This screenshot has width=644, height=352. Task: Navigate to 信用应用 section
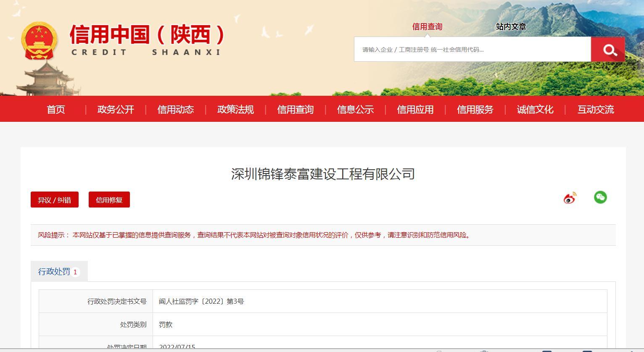point(415,110)
